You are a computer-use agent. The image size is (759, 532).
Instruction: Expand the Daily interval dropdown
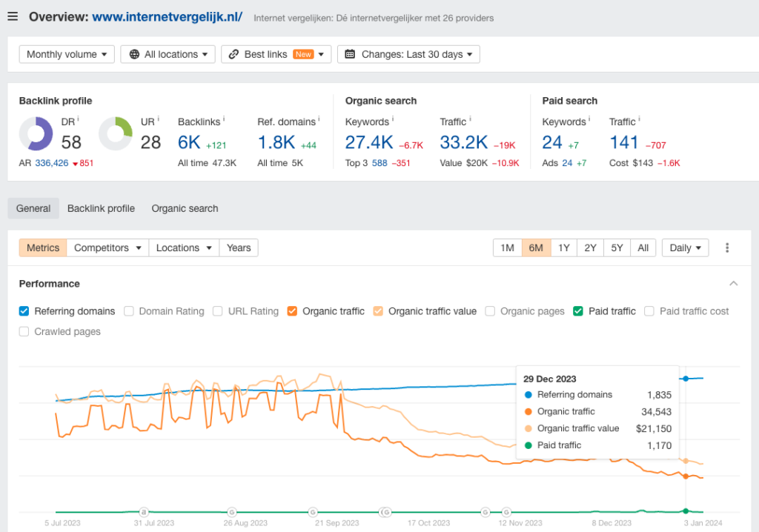click(685, 247)
